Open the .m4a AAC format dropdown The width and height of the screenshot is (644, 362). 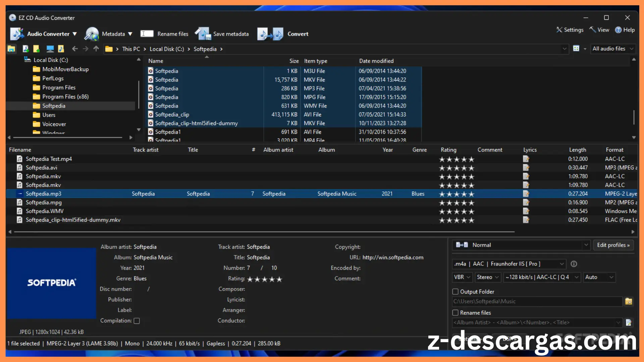(509, 264)
